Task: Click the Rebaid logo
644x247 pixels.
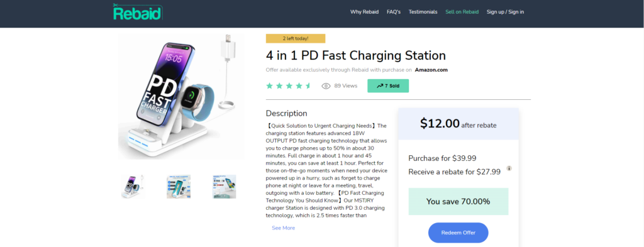Action: tap(138, 12)
